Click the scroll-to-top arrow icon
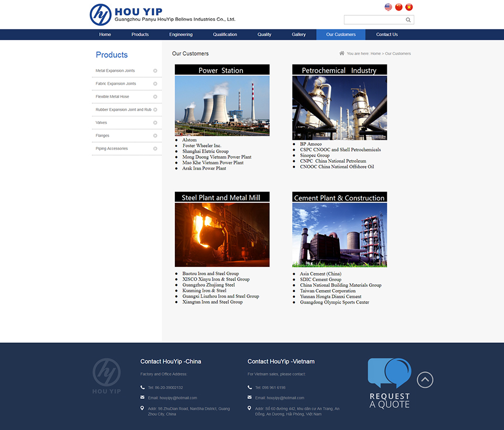The height and width of the screenshot is (430, 504). [x=425, y=380]
